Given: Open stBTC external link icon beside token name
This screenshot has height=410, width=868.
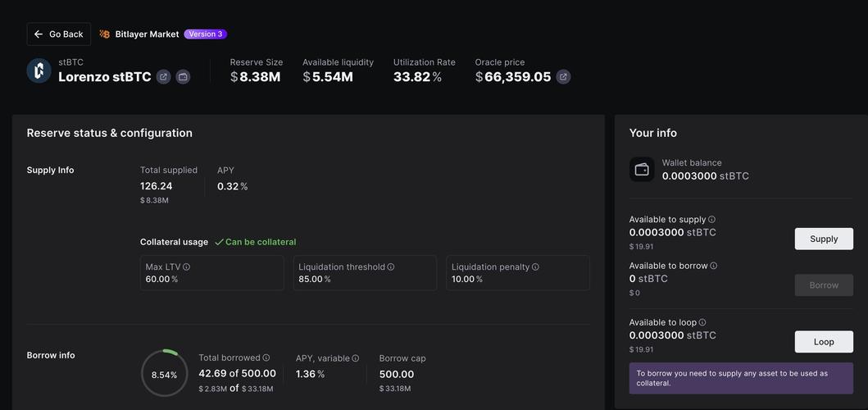Looking at the screenshot, I should point(164,77).
